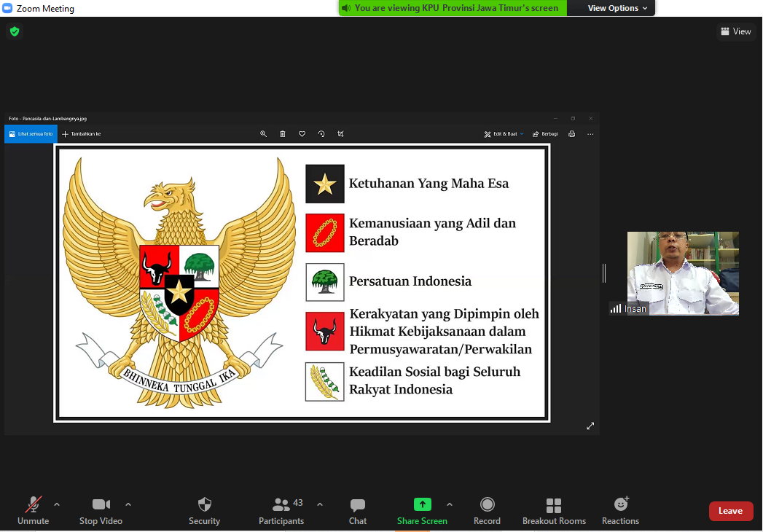
Task: Click the heart favorite icon in Photos
Action: [x=302, y=134]
